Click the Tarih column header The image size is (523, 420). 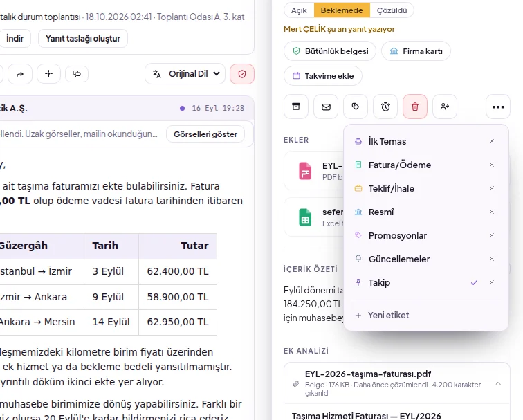coord(111,246)
